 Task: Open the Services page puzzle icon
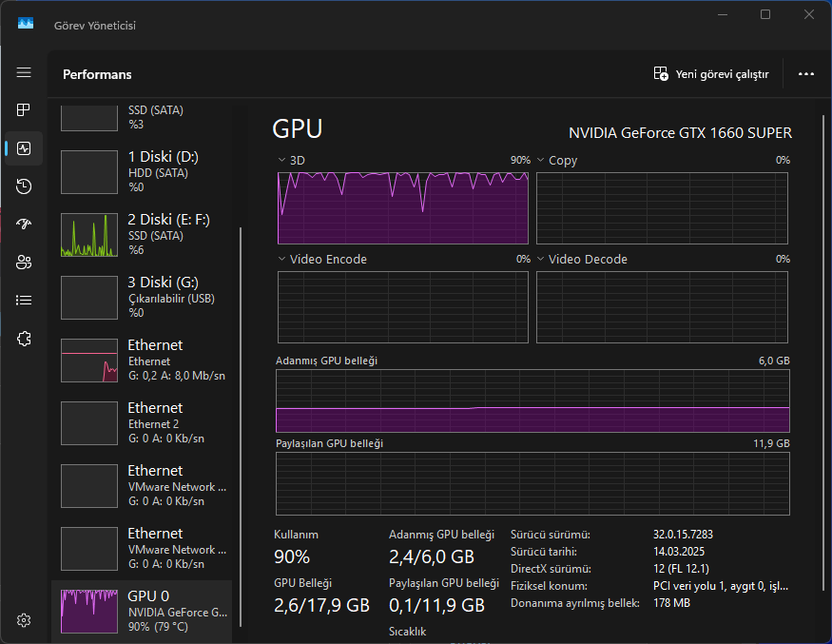point(24,339)
